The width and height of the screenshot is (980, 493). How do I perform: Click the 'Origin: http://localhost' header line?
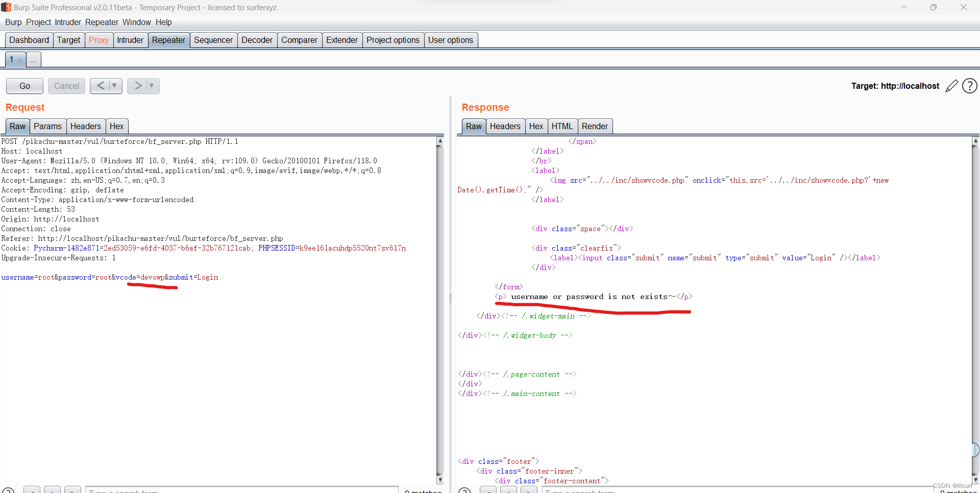tap(50, 219)
